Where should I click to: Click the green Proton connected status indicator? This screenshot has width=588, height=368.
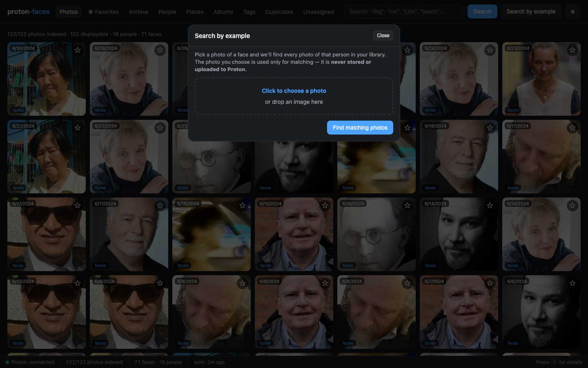[7, 362]
